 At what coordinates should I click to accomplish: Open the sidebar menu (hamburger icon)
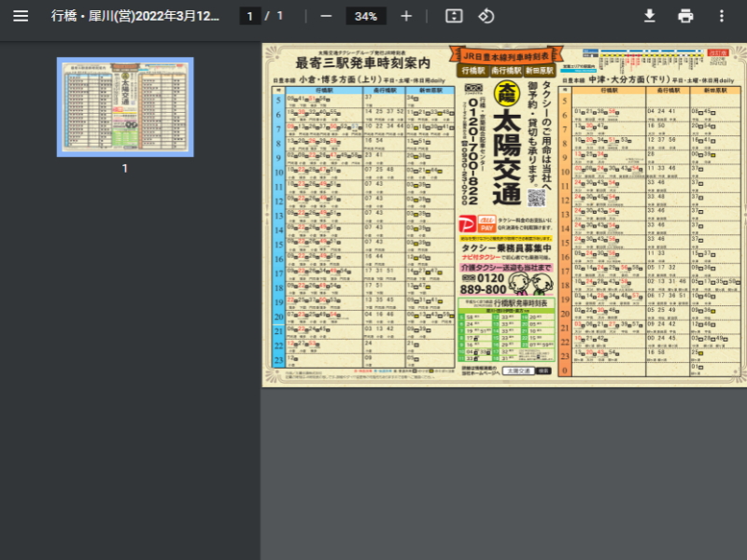[x=21, y=16]
